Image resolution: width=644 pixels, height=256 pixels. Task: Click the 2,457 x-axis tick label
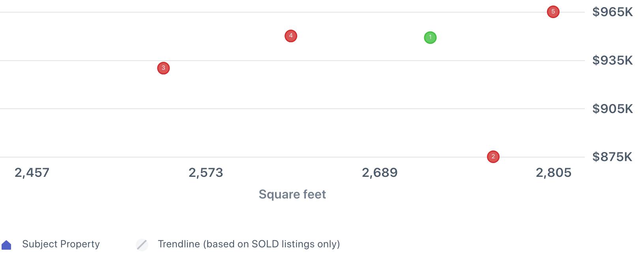(x=32, y=173)
